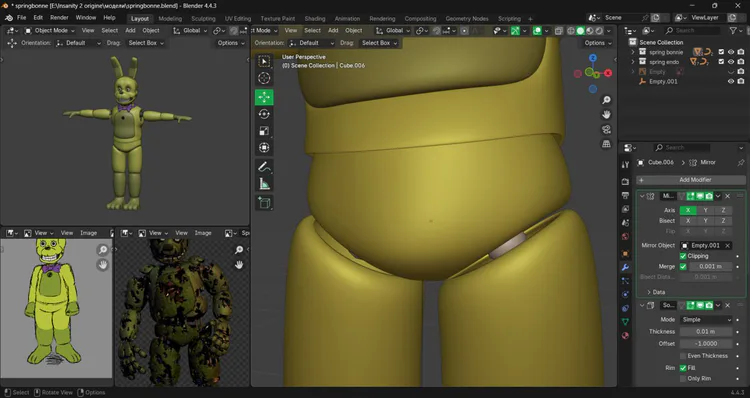Screen dimensions: 750x398
Task: Select the Scale tool in viewport toolbar
Action: [x=264, y=131]
